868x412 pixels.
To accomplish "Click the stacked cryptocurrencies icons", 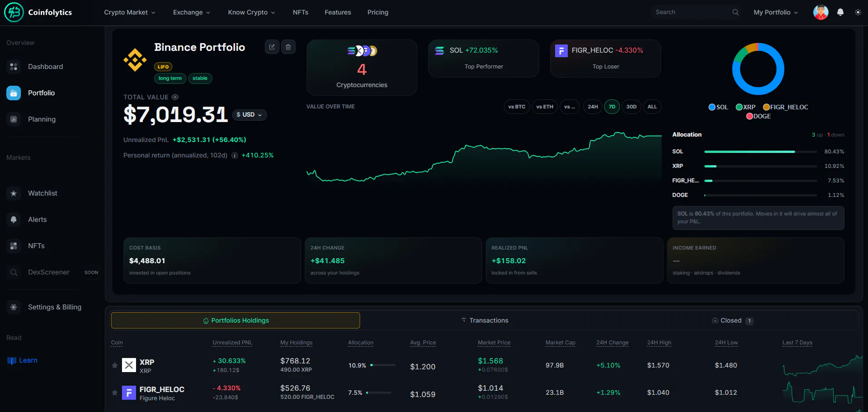I will coord(362,51).
